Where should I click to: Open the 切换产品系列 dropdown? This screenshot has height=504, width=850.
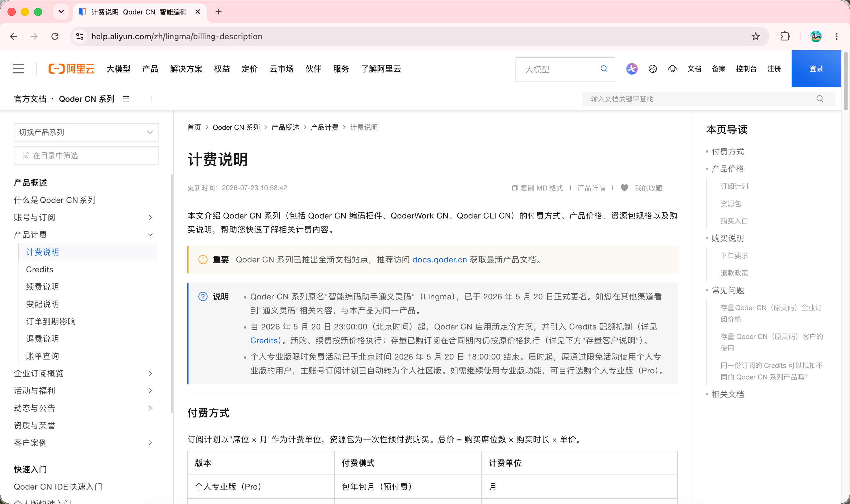[x=86, y=132]
